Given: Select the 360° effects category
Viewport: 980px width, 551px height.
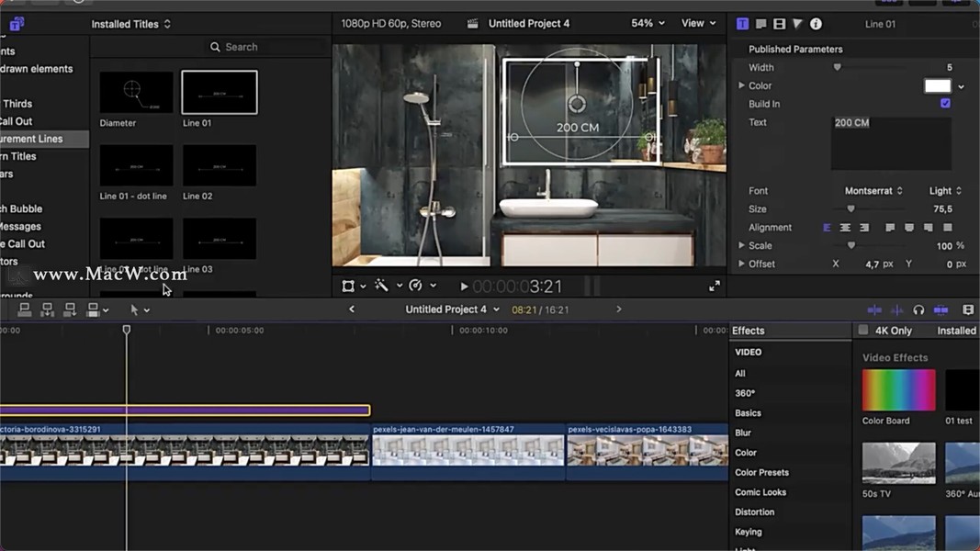Looking at the screenshot, I should click(x=744, y=393).
